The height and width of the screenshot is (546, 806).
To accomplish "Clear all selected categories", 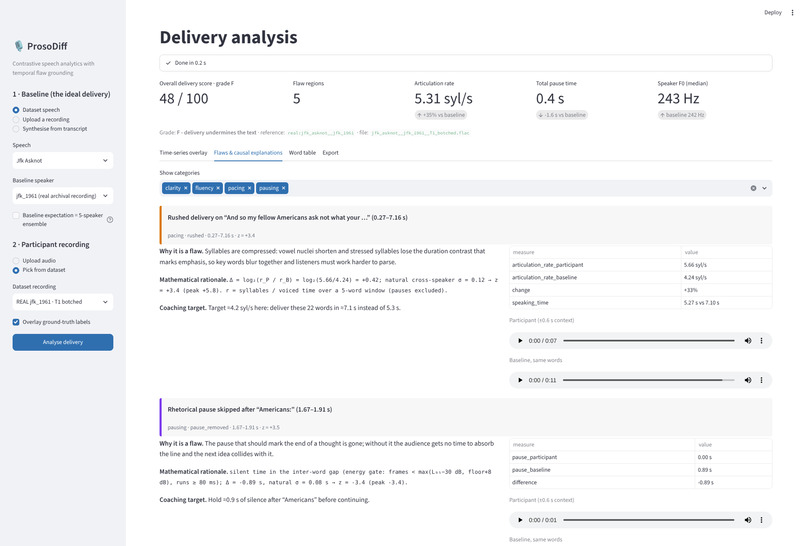I will 753,188.
